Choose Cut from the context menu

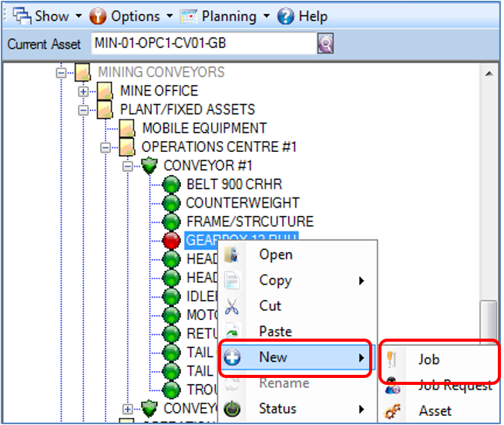(297, 306)
